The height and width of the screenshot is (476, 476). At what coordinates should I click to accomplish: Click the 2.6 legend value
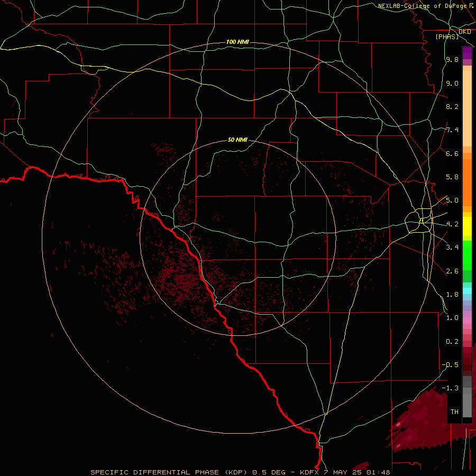point(452,271)
